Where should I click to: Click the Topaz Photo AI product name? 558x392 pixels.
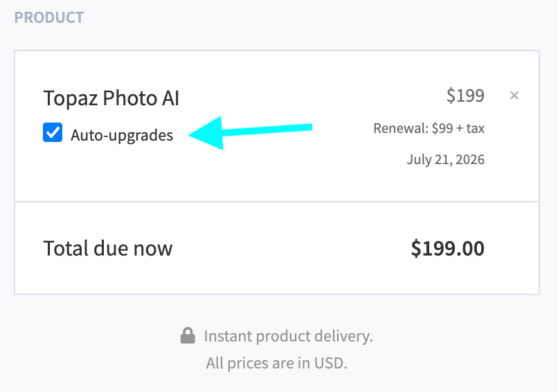click(x=111, y=98)
